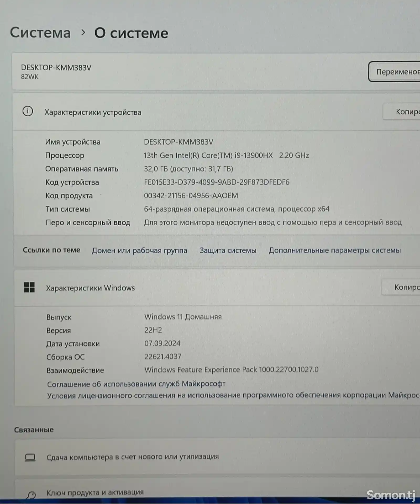The height and width of the screenshot is (504, 420).
Task: Open Дополнительные параметры системы link
Action: (335, 250)
